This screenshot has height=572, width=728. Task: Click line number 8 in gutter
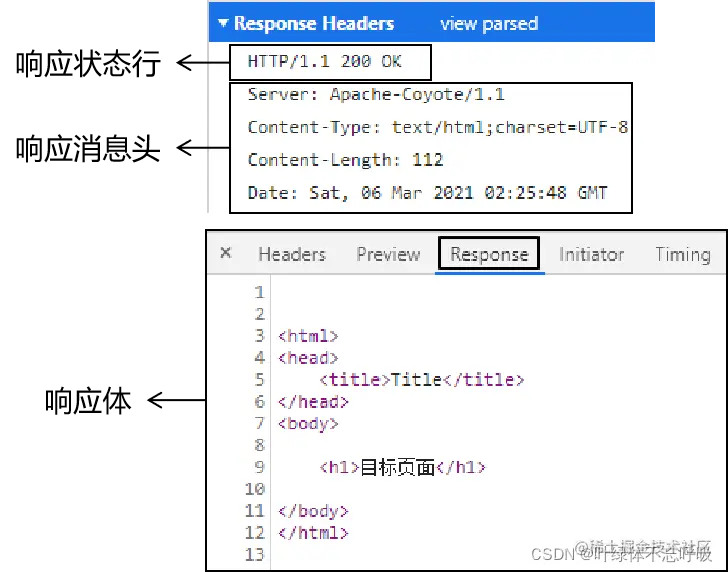pyautogui.click(x=259, y=445)
